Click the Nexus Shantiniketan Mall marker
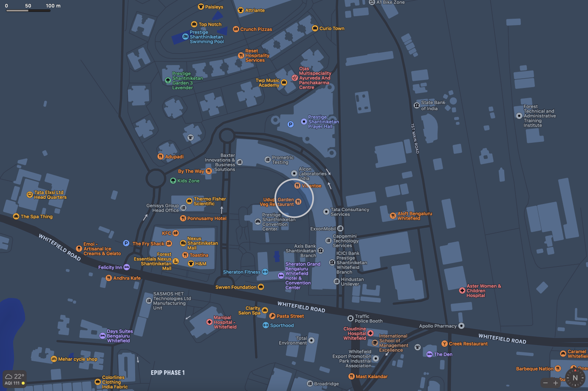Screen dimensions: 588x391 183,243
